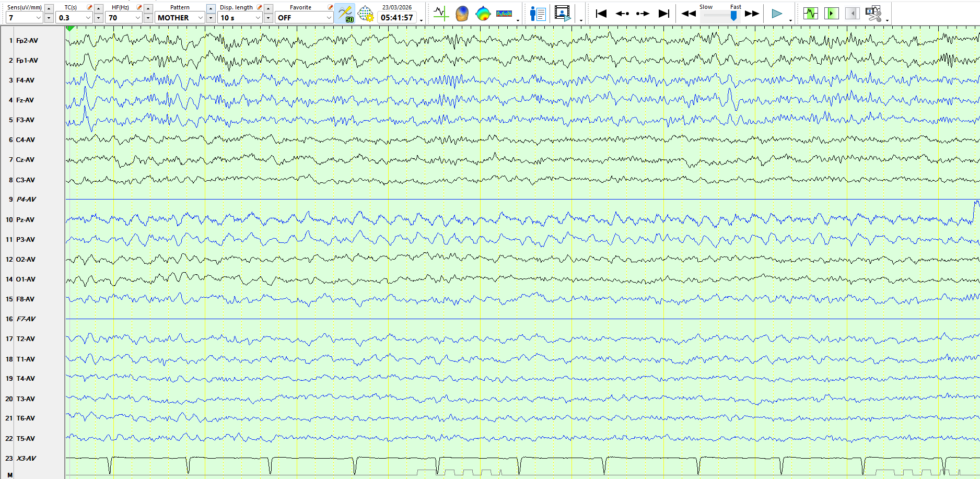Increase sensitivity with the up arrow
980x479 pixels.
[x=49, y=8]
